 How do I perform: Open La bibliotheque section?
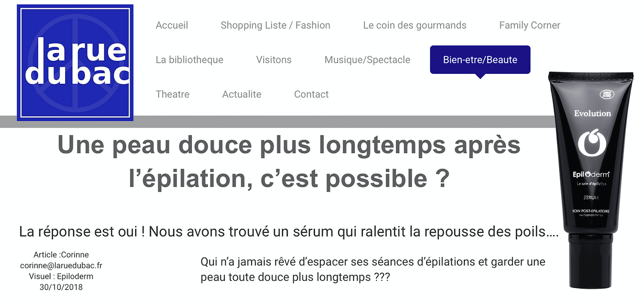tap(189, 60)
